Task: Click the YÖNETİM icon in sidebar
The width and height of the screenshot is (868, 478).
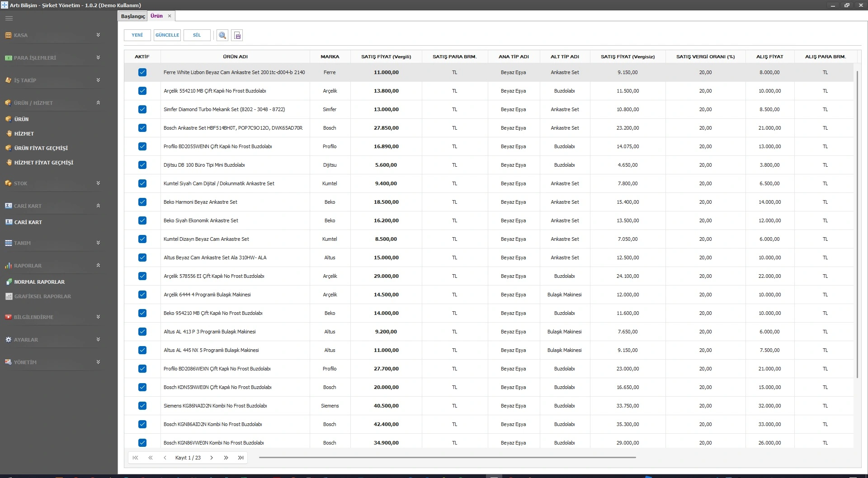Action: pos(8,362)
